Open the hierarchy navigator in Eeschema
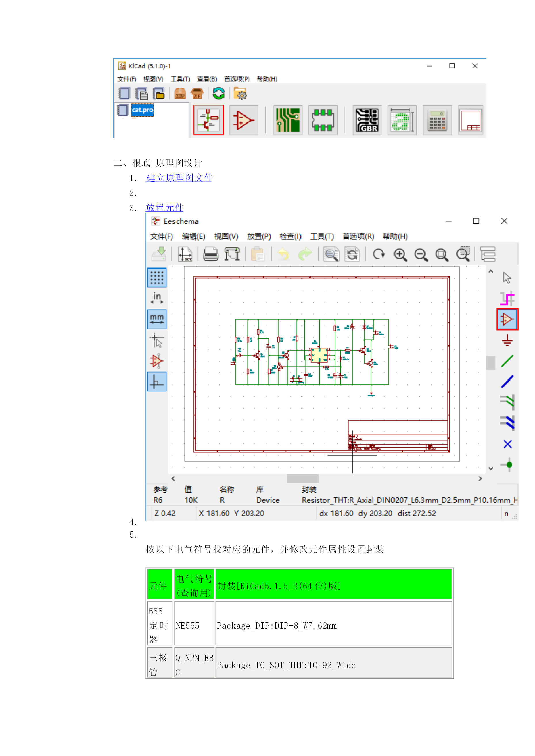Image resolution: width=535 pixels, height=756 pixels. pos(488,254)
